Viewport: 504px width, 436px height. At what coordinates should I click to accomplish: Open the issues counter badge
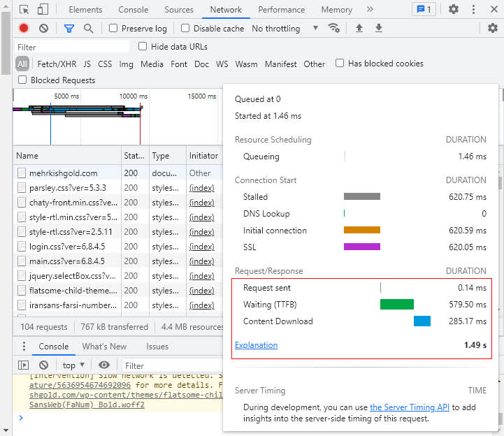[424, 9]
